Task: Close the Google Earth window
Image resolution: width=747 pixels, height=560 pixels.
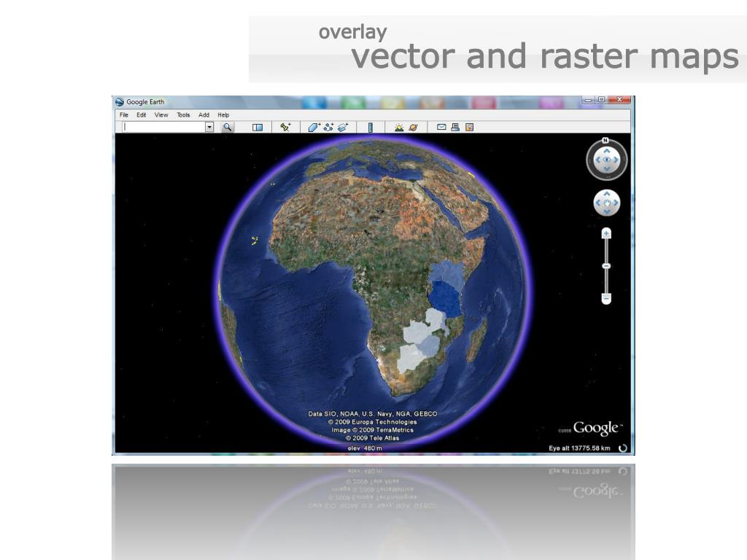Action: tap(619, 99)
